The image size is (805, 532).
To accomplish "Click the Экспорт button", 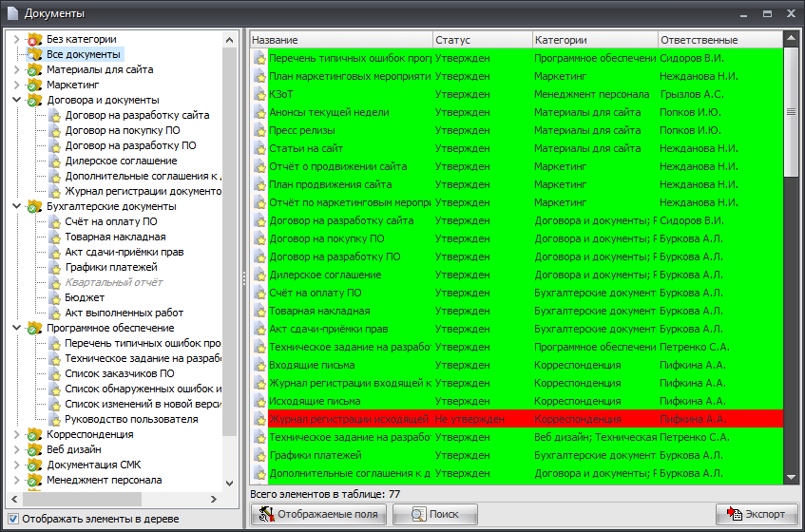I will tap(756, 514).
